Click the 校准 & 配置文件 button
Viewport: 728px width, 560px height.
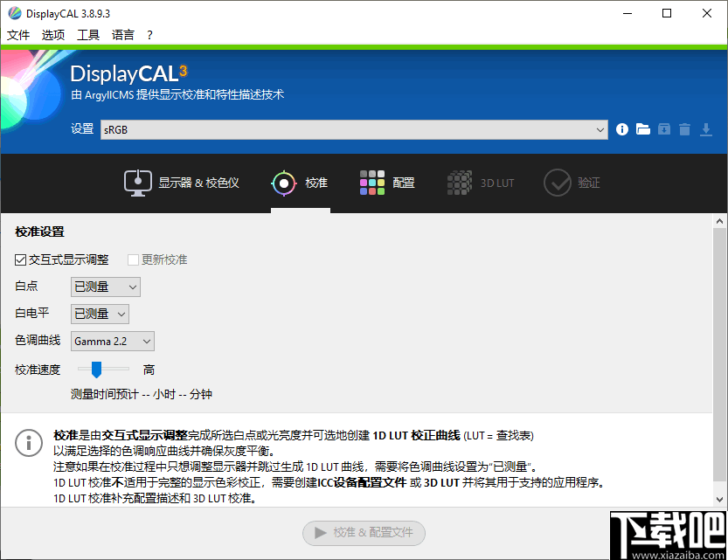click(x=364, y=533)
